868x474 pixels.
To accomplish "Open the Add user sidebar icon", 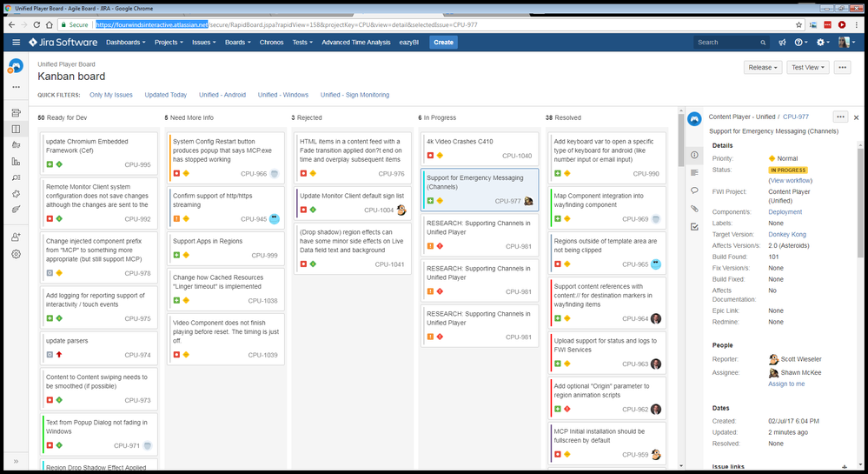I will pos(16,237).
